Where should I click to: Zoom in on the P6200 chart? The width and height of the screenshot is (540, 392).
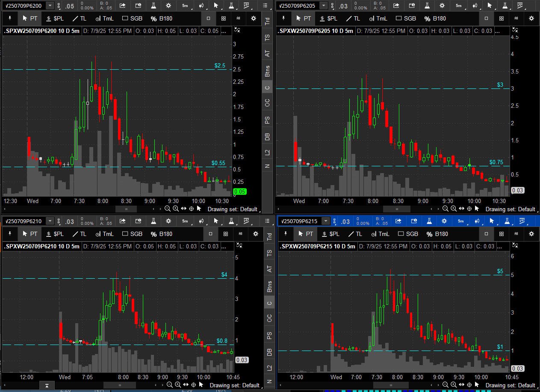[x=176, y=209]
